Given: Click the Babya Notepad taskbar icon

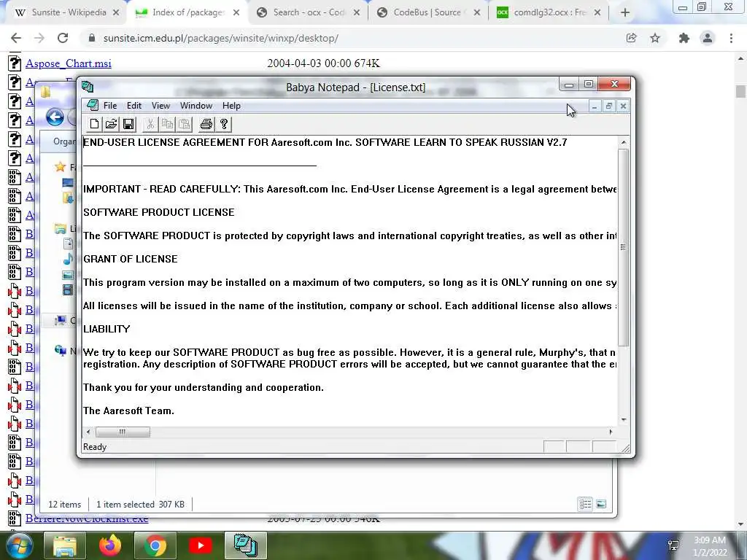Looking at the screenshot, I should tap(245, 545).
